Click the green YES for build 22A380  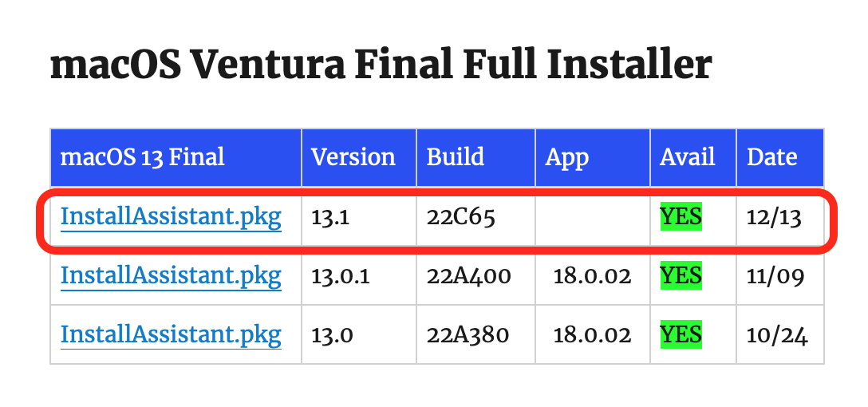(x=681, y=334)
